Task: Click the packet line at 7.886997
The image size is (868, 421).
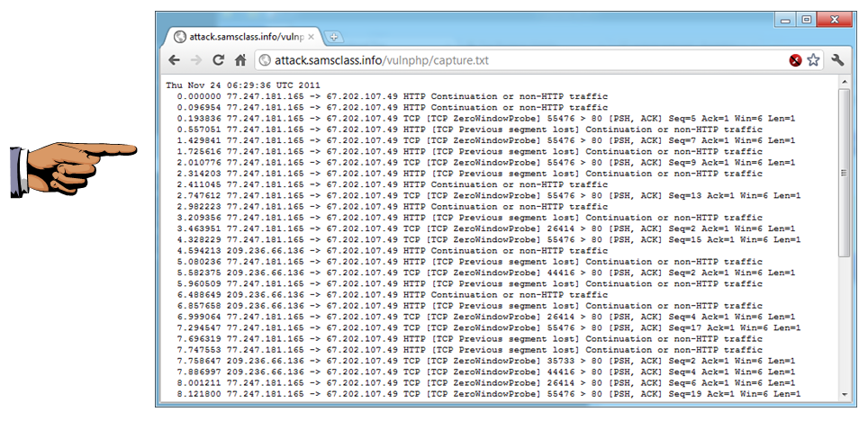Action: click(x=486, y=372)
